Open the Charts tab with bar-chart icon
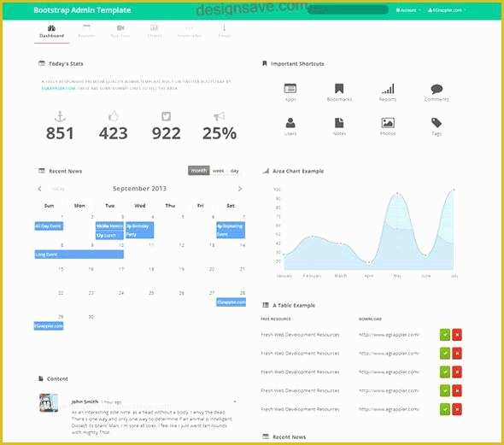This screenshot has width=504, height=445. (155, 32)
